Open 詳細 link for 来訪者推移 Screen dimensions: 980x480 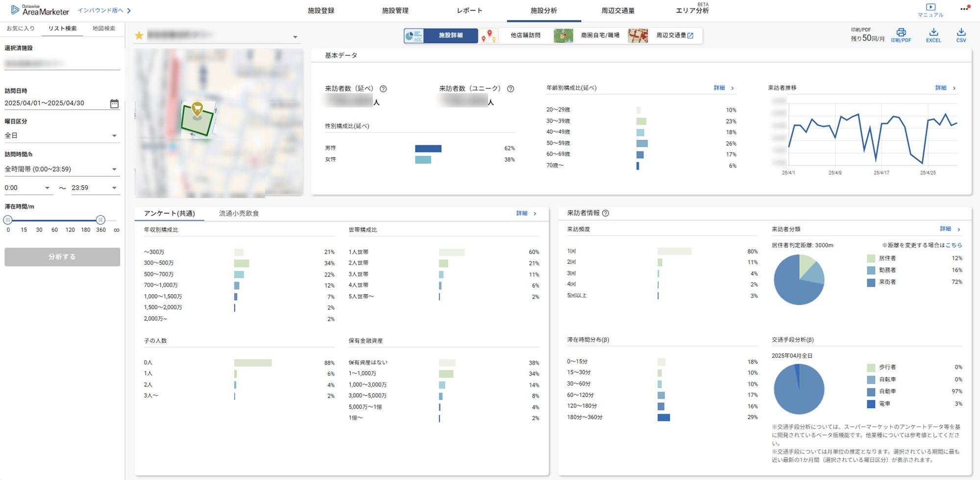point(945,88)
